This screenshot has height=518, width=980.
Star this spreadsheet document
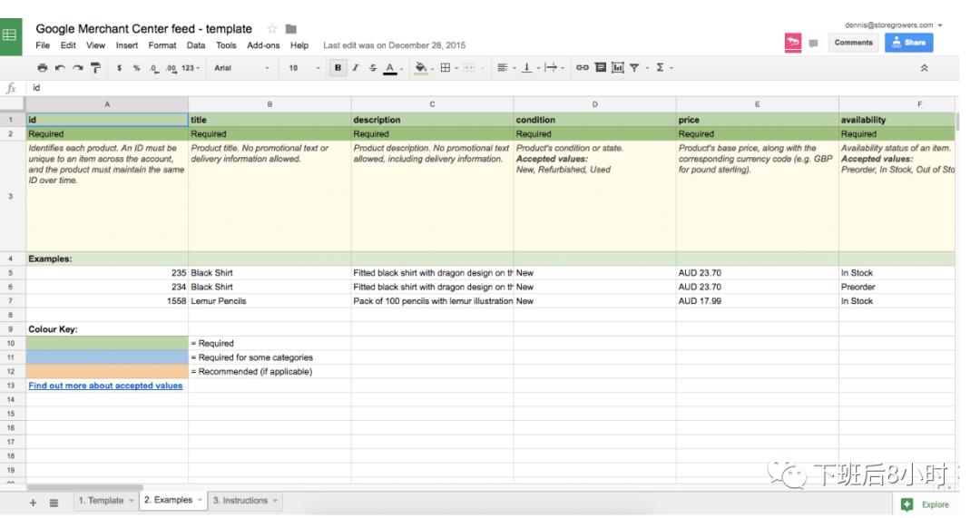click(x=270, y=30)
